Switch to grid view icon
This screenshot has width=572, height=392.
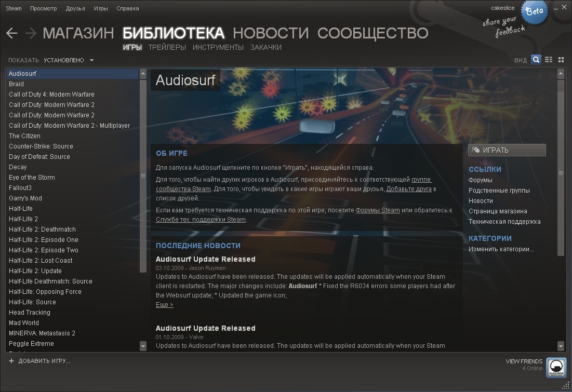coord(561,60)
